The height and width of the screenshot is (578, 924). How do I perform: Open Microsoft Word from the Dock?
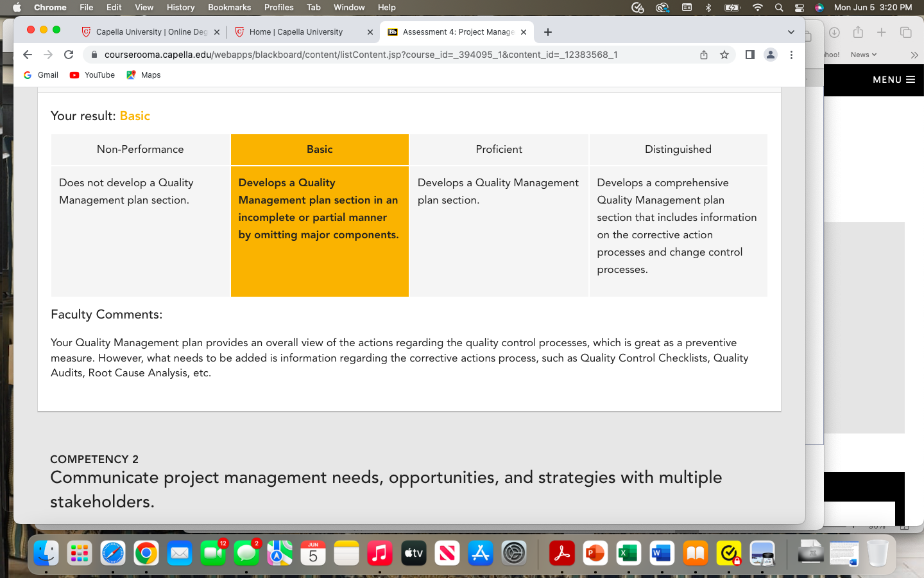click(662, 553)
